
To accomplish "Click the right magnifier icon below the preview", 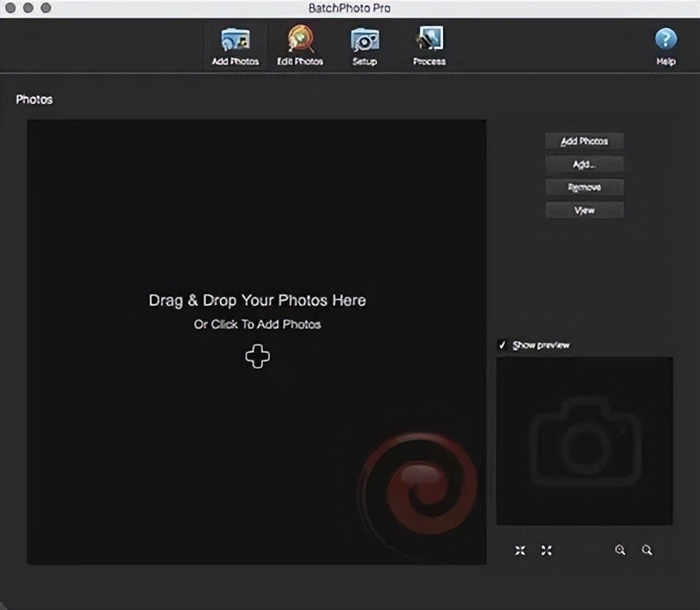I will [646, 550].
